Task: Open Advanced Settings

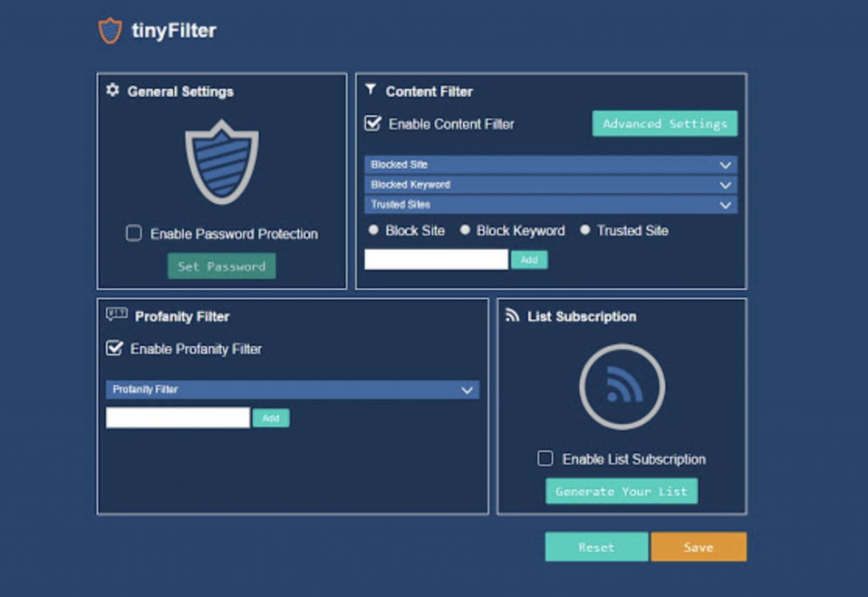Action: pos(665,124)
